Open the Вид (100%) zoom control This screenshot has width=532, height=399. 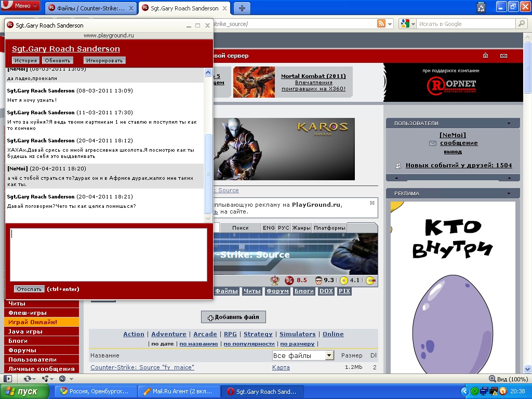pyautogui.click(x=508, y=379)
